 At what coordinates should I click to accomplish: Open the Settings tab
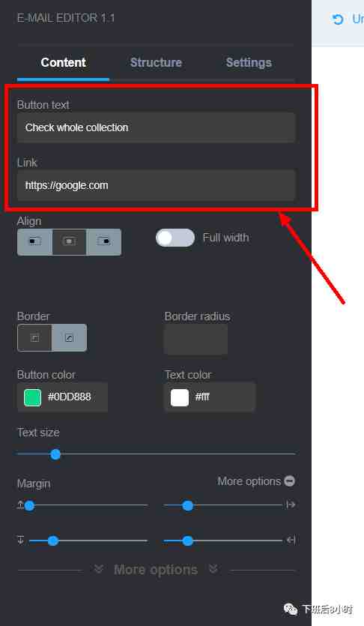tap(249, 63)
